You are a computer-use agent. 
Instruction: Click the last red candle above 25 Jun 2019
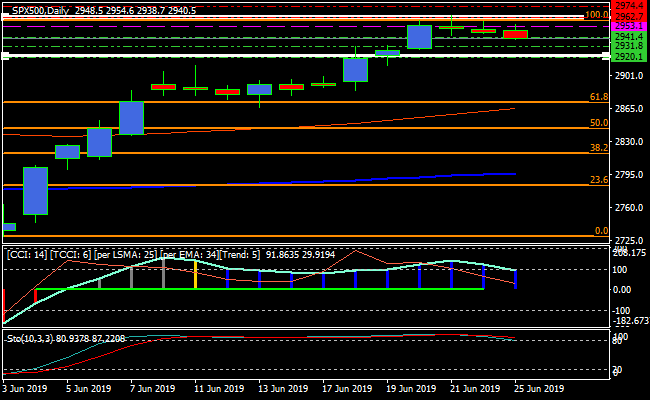[515, 34]
